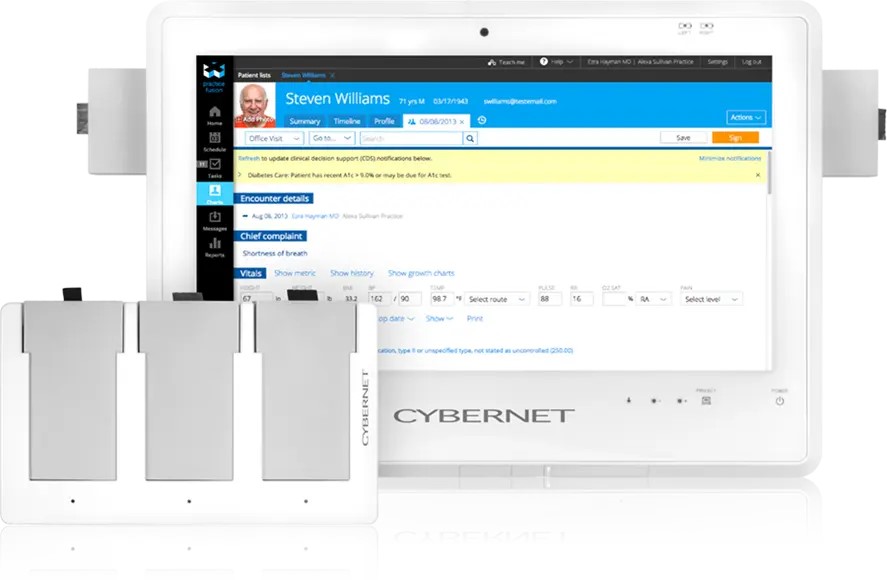Dismiss the Diabetes Care notification
The image size is (887, 580).
(x=758, y=175)
